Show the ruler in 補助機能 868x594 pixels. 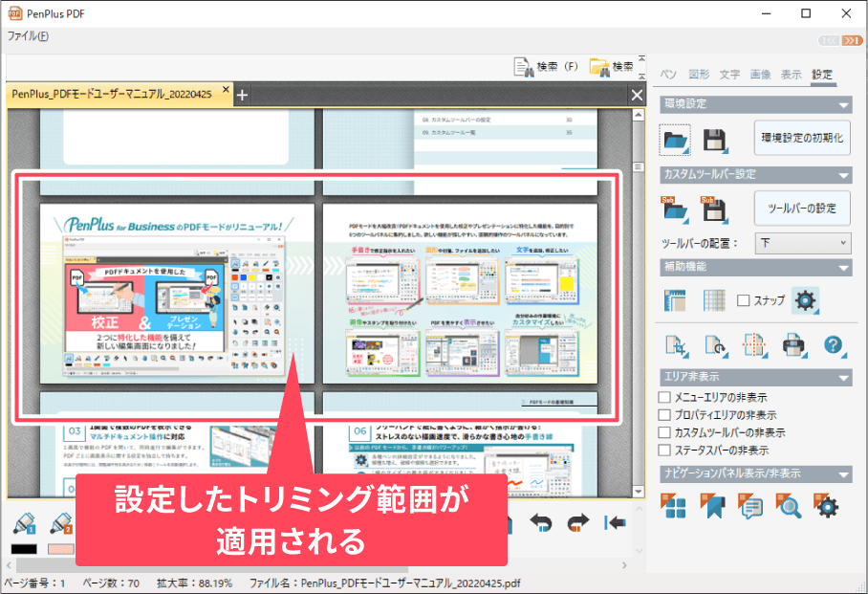(675, 300)
